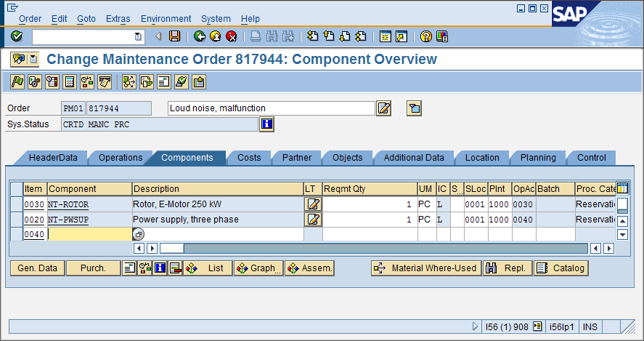Image resolution: width=644 pixels, height=341 pixels.
Task: Click the stamp with green checkmark icon
Action: tap(182, 82)
